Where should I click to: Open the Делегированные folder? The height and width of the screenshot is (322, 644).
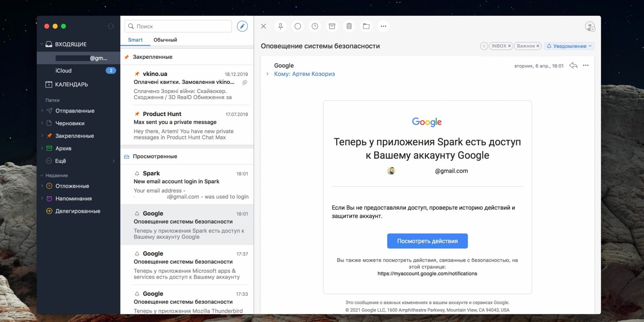point(78,211)
